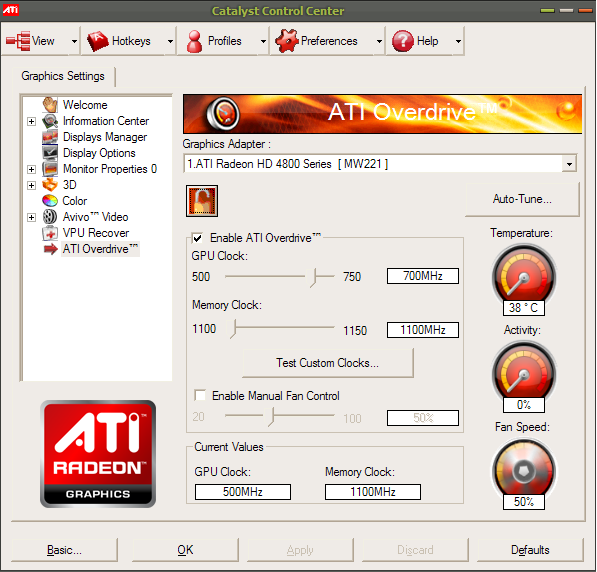The height and width of the screenshot is (572, 597).
Task: Select the Welcome hand icon
Action: coord(50,105)
